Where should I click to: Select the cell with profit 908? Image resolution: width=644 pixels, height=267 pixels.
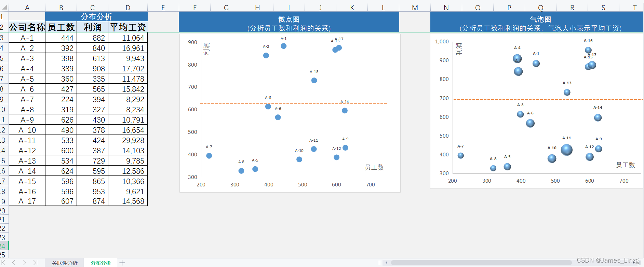(92, 69)
